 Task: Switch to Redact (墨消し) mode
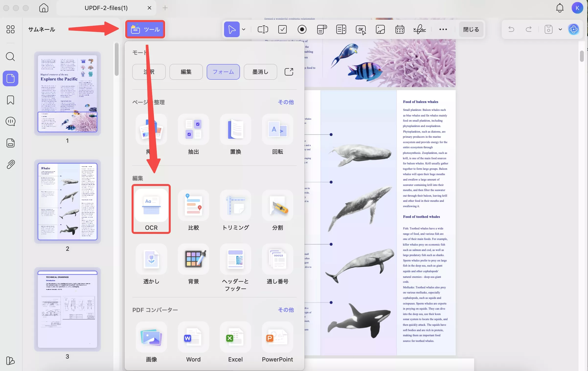(x=260, y=72)
